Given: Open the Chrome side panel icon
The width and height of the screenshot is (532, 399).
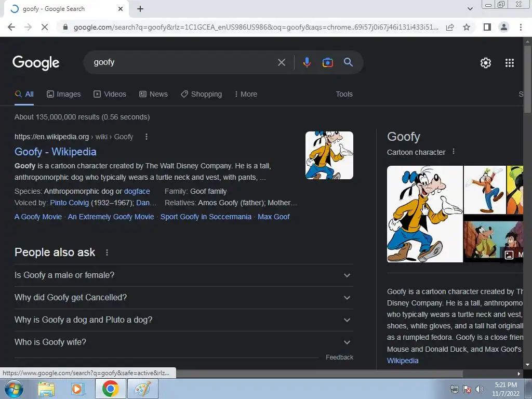Looking at the screenshot, I should [487, 27].
